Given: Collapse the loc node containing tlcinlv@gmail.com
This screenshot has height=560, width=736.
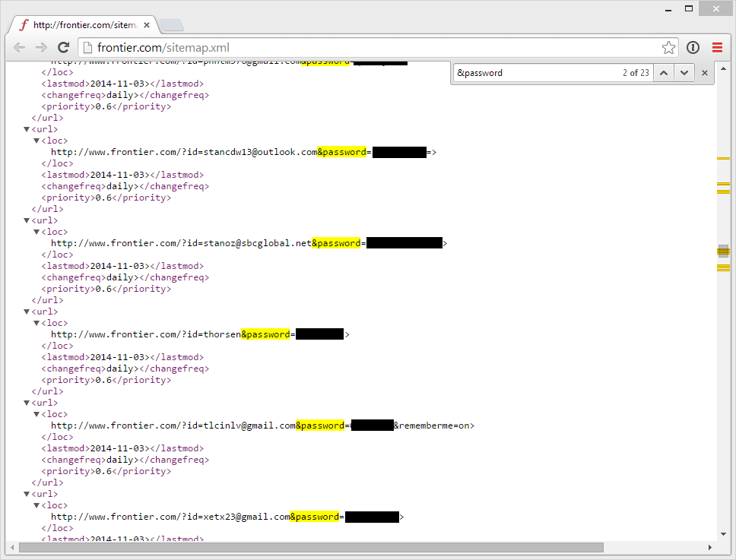Looking at the screenshot, I should point(36,414).
